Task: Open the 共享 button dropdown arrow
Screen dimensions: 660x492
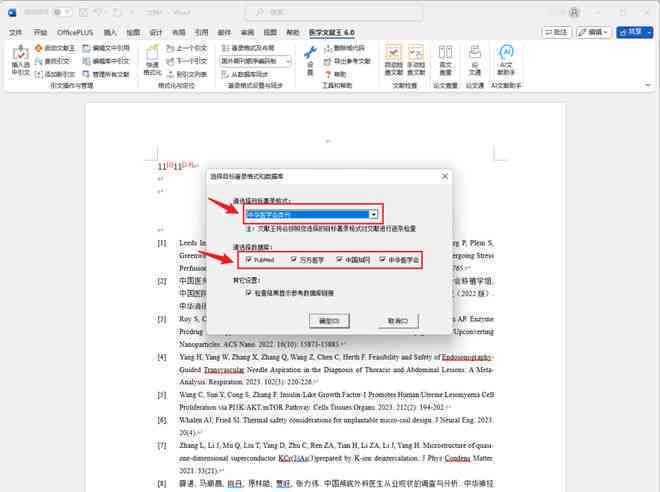Action: pyautogui.click(x=650, y=32)
